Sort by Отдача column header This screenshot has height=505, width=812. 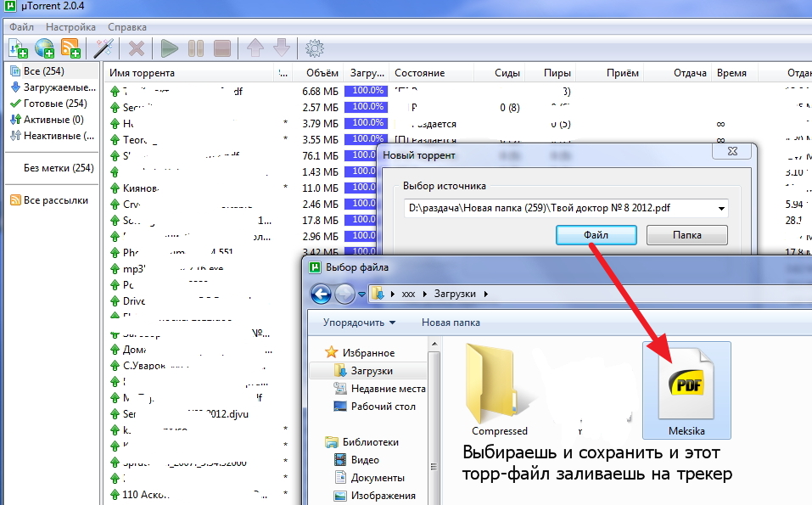[x=690, y=73]
